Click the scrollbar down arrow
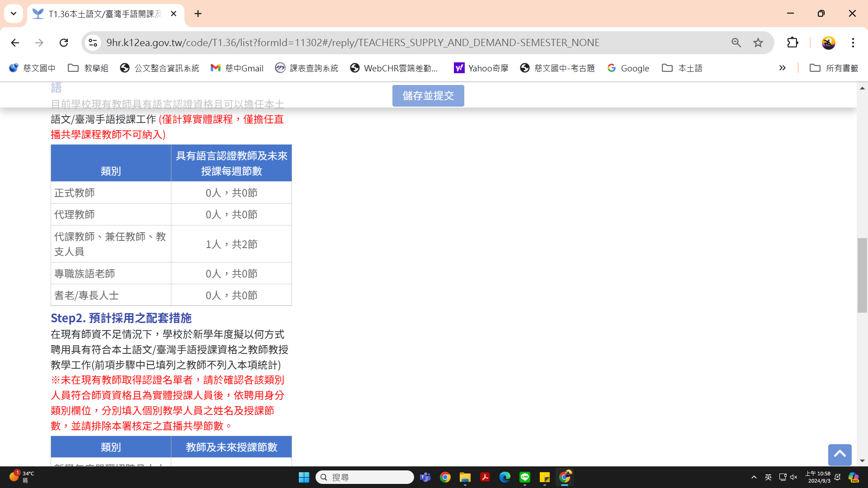 point(862,461)
